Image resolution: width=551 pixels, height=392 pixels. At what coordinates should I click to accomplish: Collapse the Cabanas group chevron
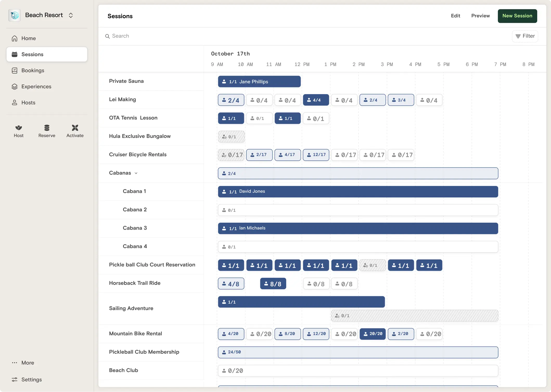point(136,173)
